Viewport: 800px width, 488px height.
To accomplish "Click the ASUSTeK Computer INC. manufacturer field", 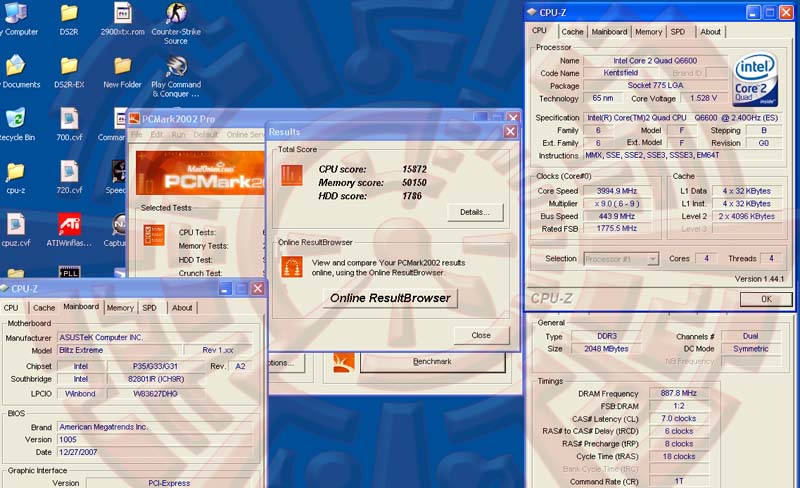I will pos(155,337).
